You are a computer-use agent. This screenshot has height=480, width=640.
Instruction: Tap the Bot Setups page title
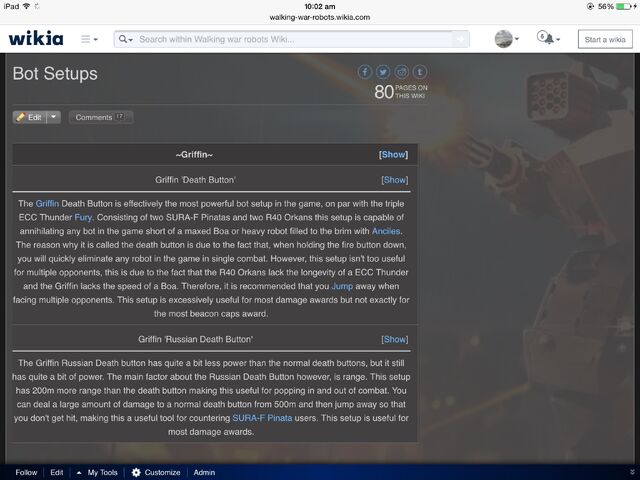click(55, 74)
